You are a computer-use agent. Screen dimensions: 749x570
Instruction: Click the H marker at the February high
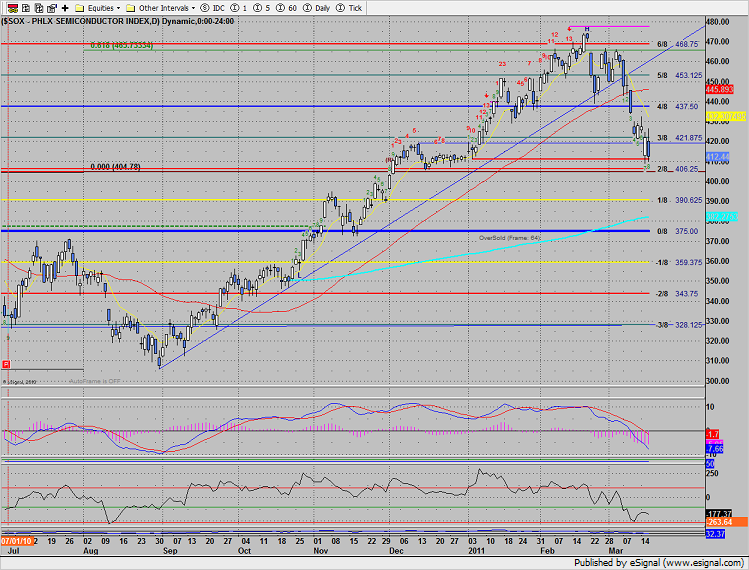pos(587,29)
